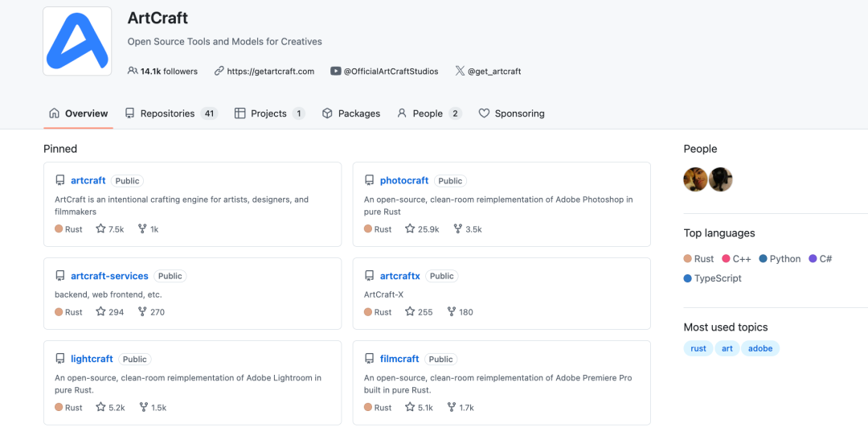Open the 14.1k followers link

coord(169,72)
